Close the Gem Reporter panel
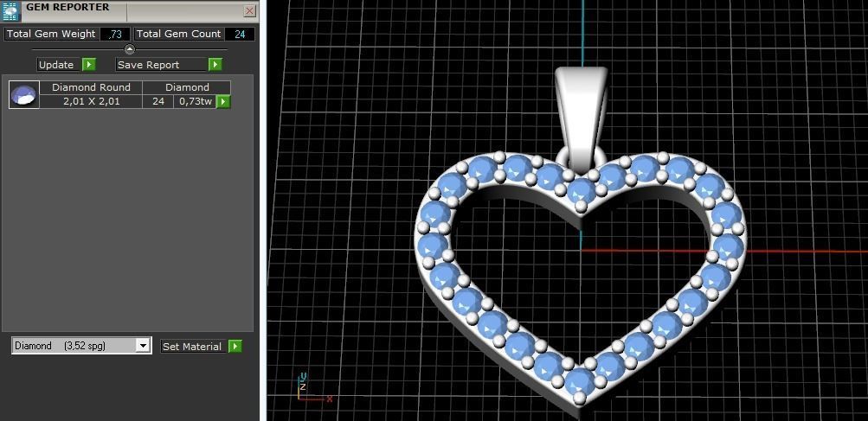This screenshot has width=868, height=421. pyautogui.click(x=249, y=11)
